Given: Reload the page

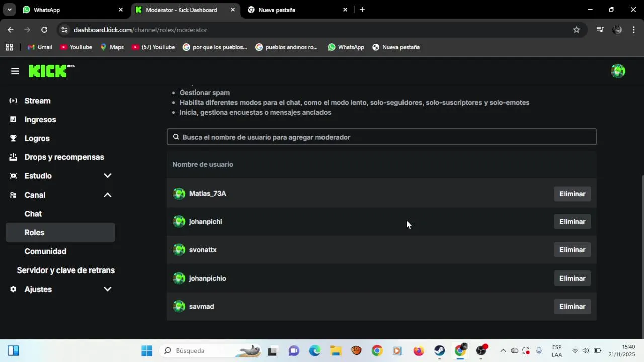Looking at the screenshot, I should [x=44, y=30].
